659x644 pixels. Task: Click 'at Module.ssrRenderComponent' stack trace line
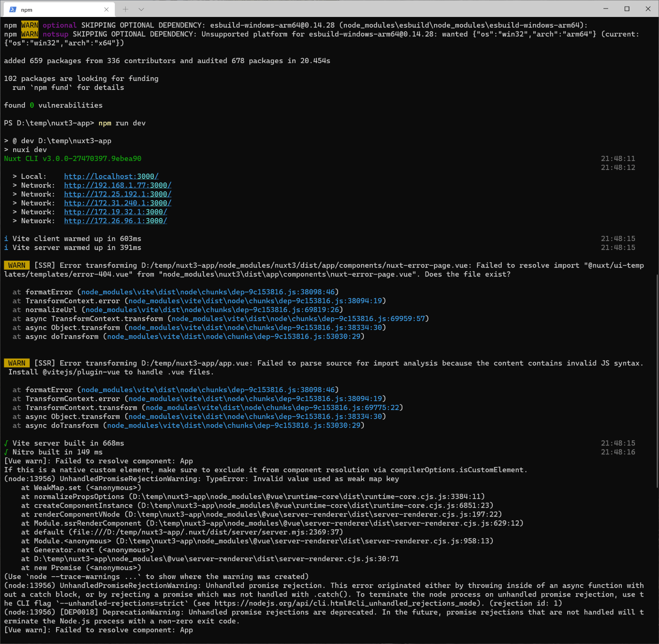click(272, 523)
